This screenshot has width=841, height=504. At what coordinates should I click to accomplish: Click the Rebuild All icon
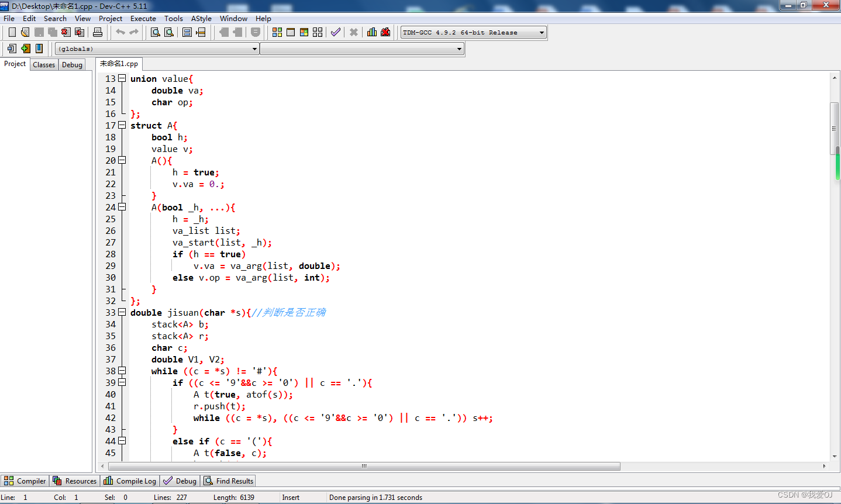(318, 32)
